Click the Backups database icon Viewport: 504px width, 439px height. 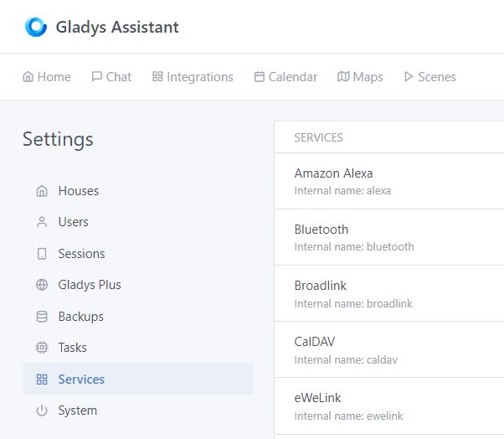[x=42, y=317]
